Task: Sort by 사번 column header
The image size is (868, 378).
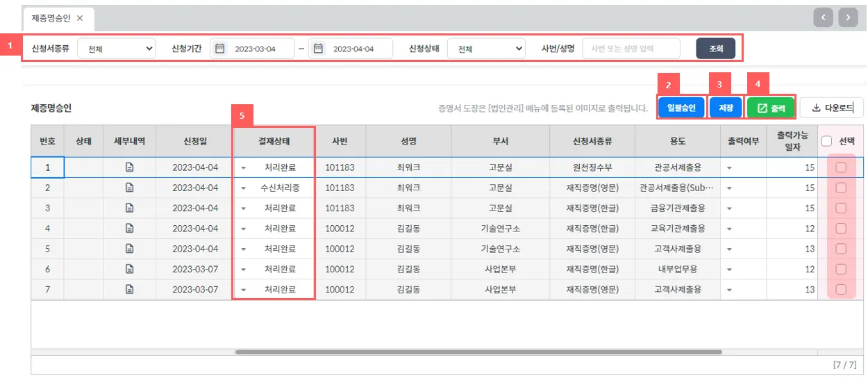Action: [340, 141]
